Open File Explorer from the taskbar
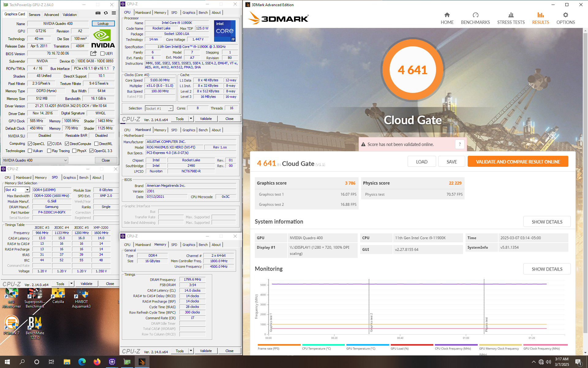588x368 pixels. (x=67, y=362)
